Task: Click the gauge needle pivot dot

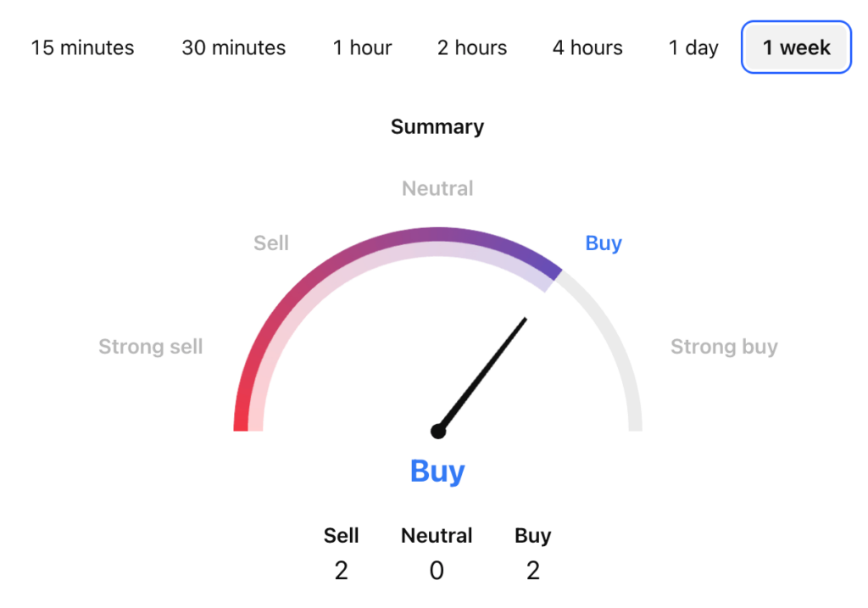Action: pos(438,431)
